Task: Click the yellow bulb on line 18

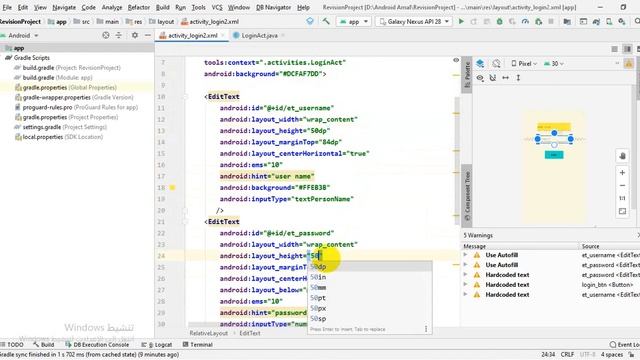Action: 172,187
